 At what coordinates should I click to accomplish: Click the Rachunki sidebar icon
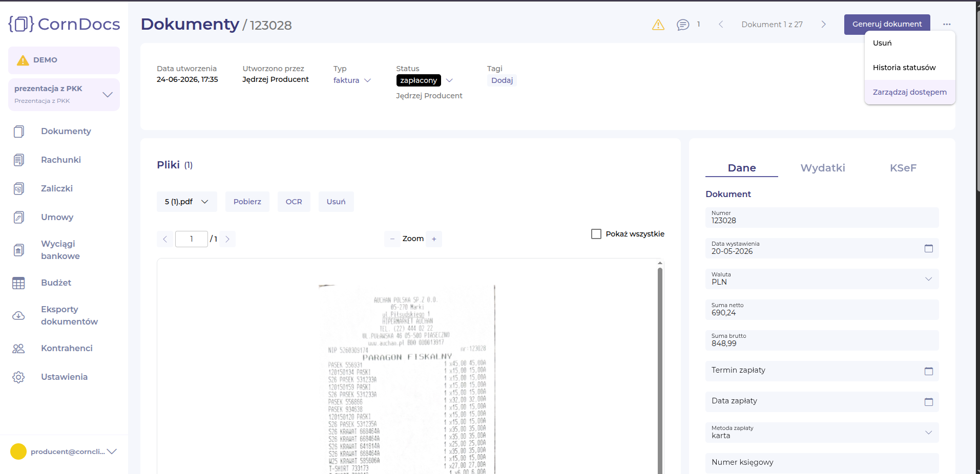(x=18, y=160)
